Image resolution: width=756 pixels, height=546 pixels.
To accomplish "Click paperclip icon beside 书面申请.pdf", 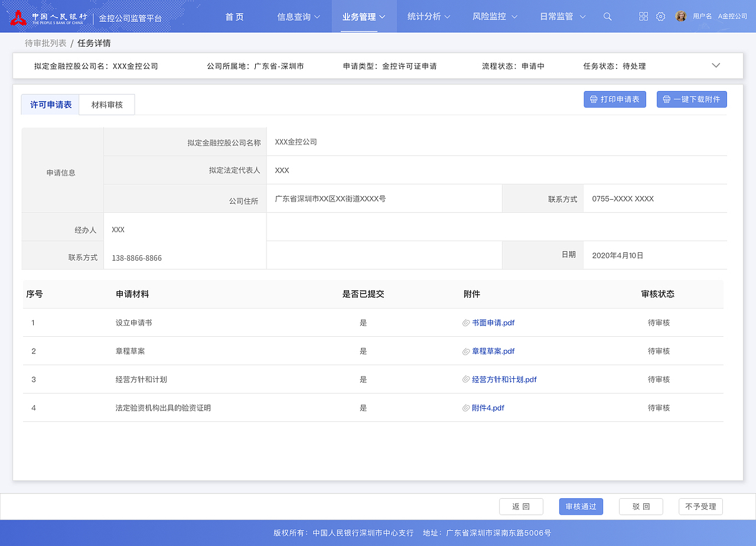I will [x=467, y=323].
